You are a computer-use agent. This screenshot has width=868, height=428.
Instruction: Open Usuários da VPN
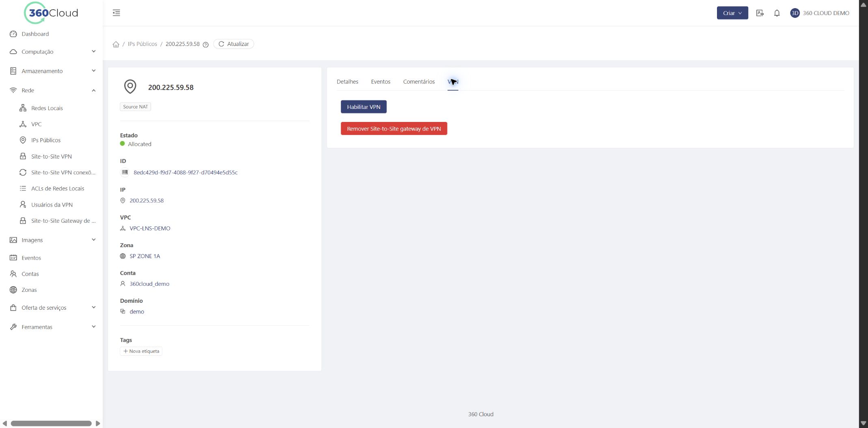coord(51,205)
